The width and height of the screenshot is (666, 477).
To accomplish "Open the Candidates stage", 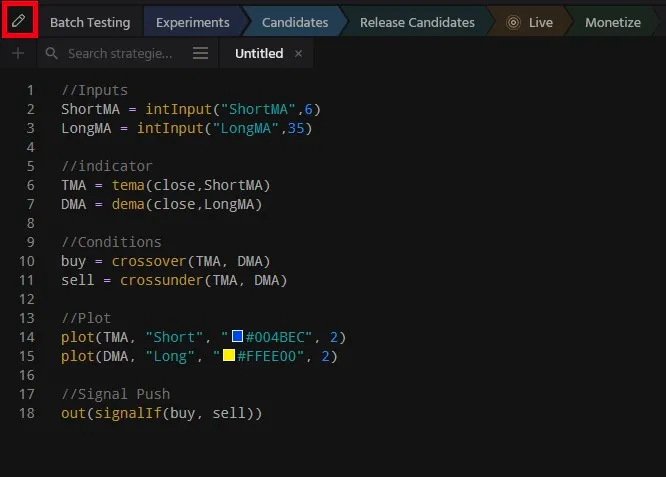I will [x=295, y=22].
